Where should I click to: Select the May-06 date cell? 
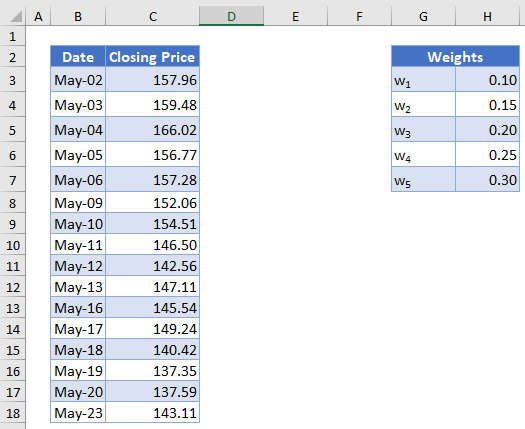pyautogui.click(x=78, y=180)
